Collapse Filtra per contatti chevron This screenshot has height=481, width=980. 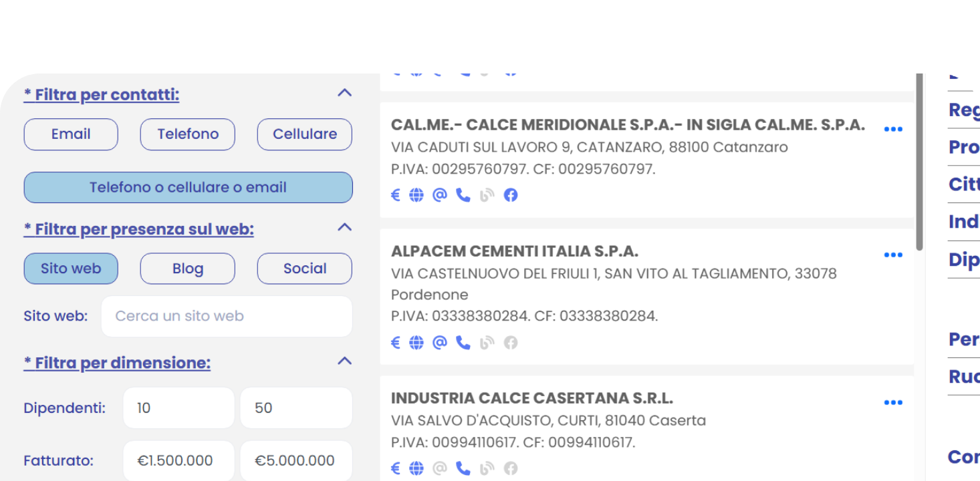344,93
